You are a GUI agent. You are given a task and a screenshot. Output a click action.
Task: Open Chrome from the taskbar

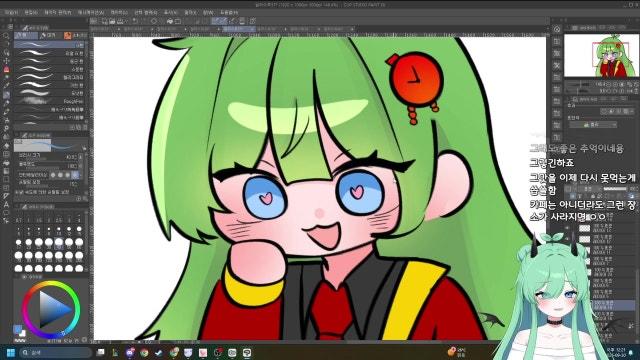(x=144, y=353)
